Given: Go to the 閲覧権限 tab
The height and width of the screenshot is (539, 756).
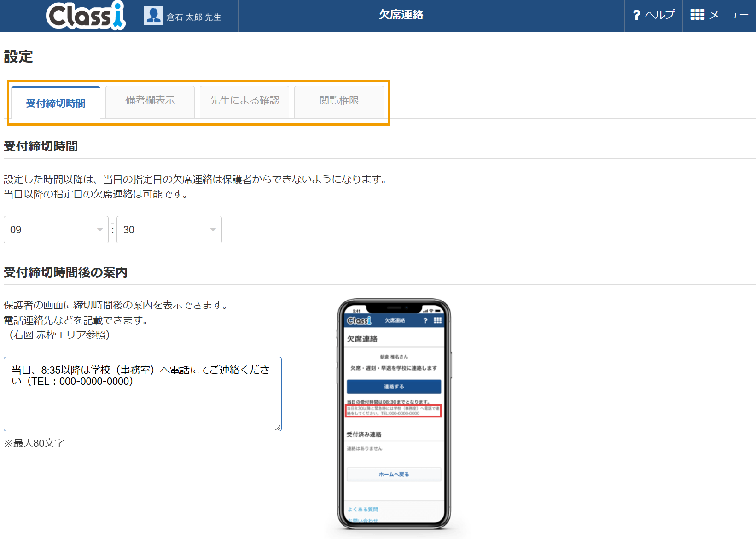Looking at the screenshot, I should (339, 101).
